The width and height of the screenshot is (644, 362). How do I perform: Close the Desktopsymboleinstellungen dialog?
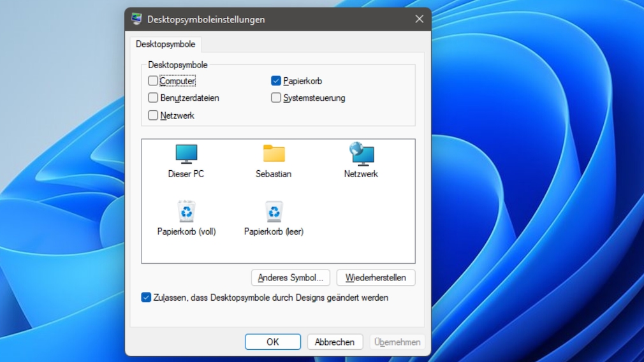coord(420,19)
